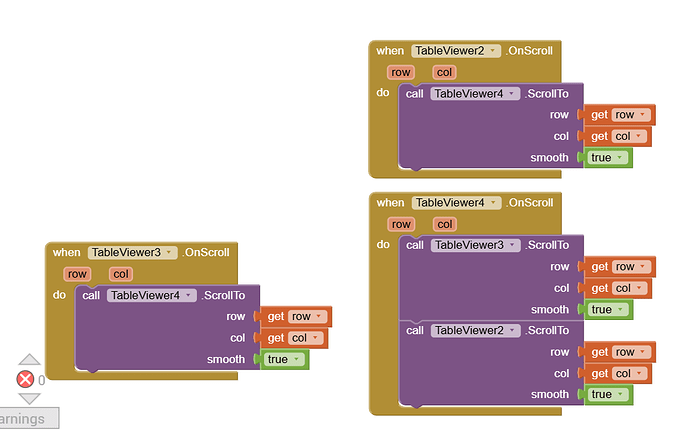The height and width of the screenshot is (434, 690).
Task: Click 'when' label of TableViewer2 OnScroll block
Action: click(x=390, y=51)
